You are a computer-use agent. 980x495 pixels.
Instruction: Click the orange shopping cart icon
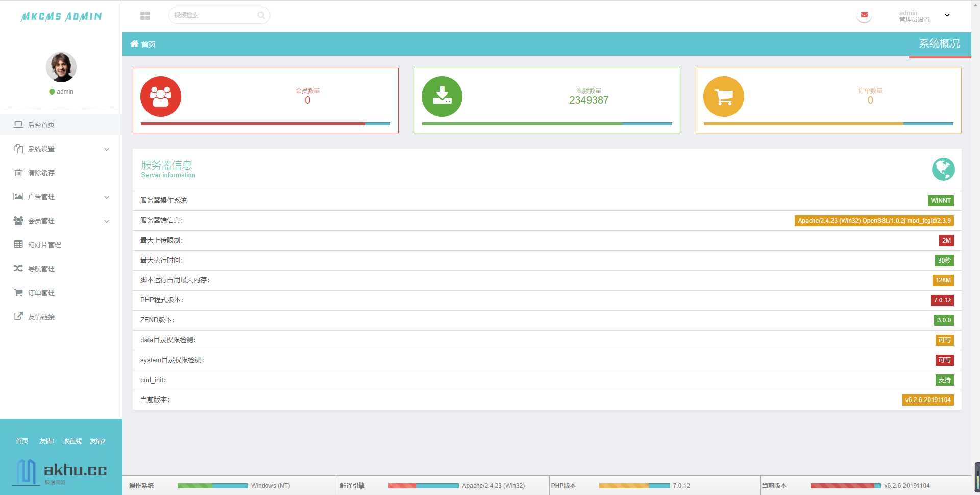coord(724,97)
